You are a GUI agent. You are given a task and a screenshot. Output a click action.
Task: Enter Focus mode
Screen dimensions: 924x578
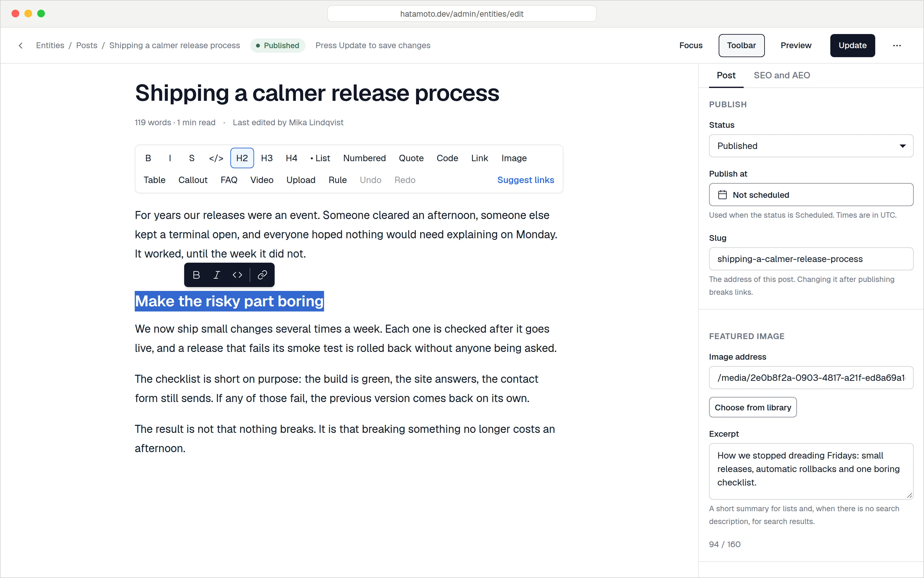pos(691,46)
